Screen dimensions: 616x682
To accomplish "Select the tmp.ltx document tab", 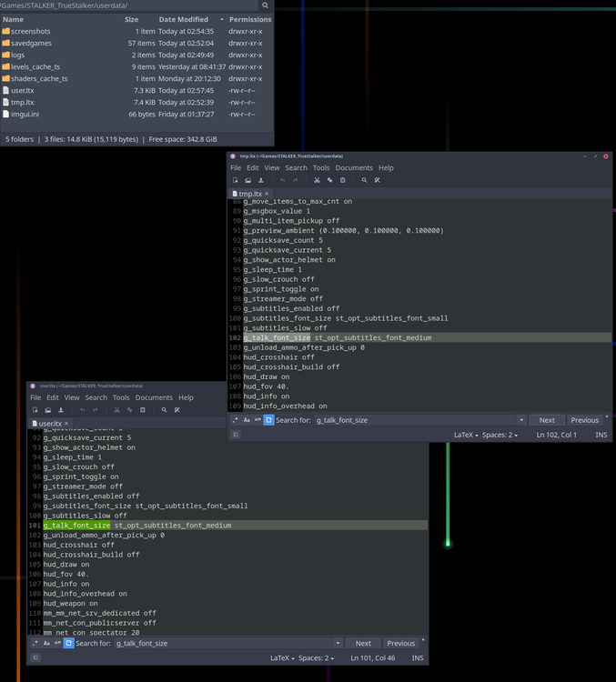I will [x=250, y=194].
